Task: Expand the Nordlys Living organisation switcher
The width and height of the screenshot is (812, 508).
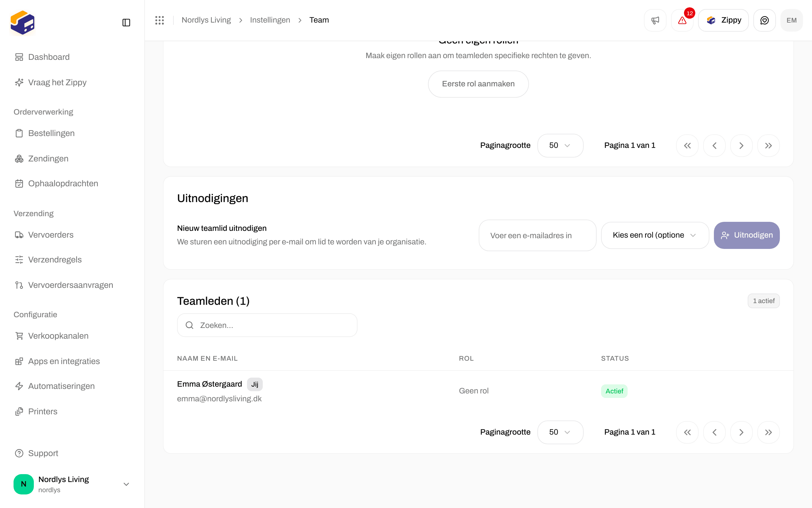Action: click(x=72, y=484)
